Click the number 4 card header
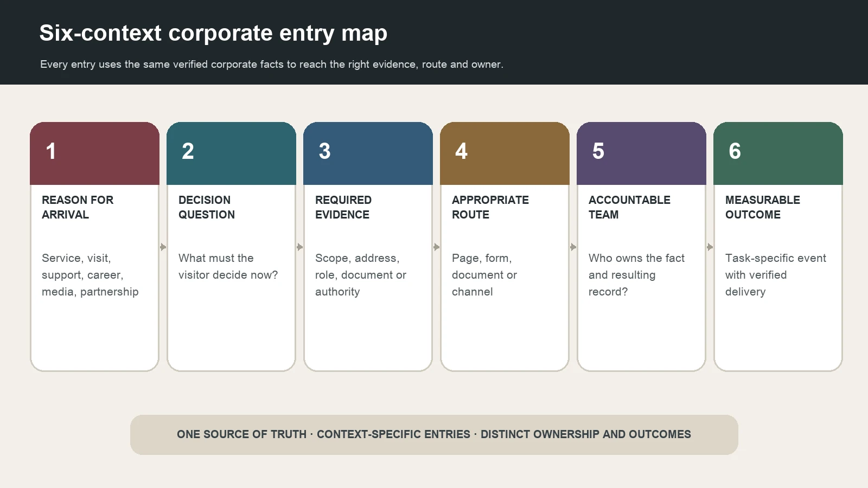Image resolution: width=868 pixels, height=488 pixels. pos(505,153)
